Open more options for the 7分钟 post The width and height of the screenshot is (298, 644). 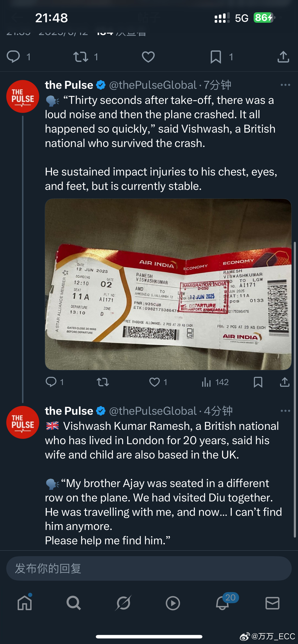(285, 85)
